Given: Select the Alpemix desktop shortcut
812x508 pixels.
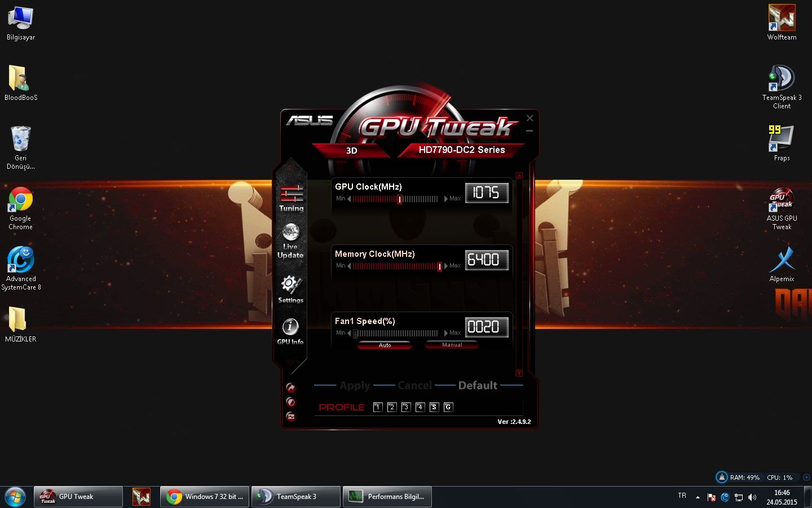Looking at the screenshot, I should (x=782, y=264).
